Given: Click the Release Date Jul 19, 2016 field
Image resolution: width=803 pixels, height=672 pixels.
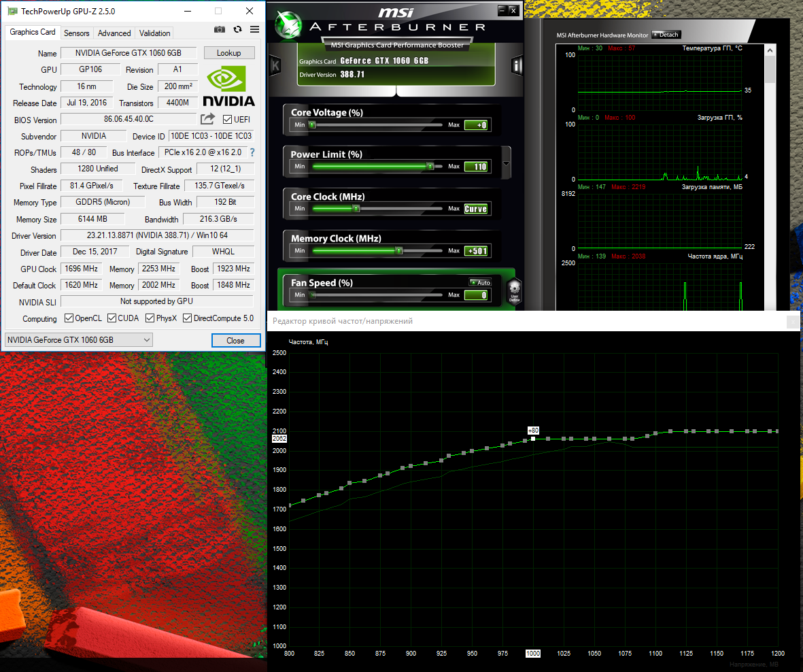Looking at the screenshot, I should pos(86,103).
